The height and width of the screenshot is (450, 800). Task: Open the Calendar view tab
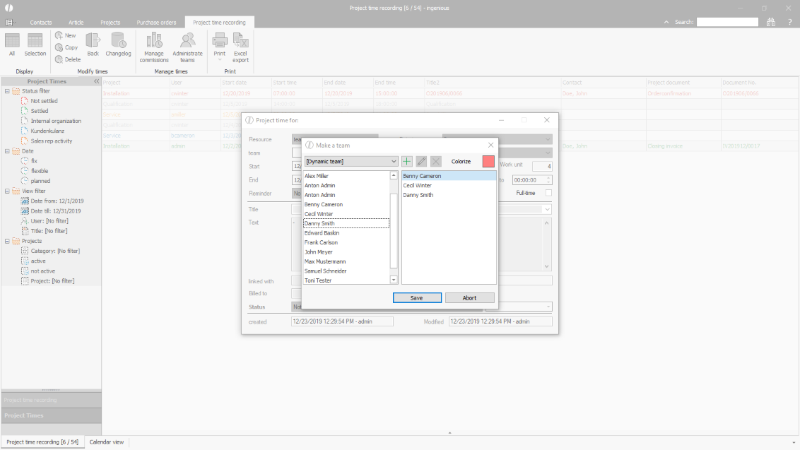[x=107, y=441]
